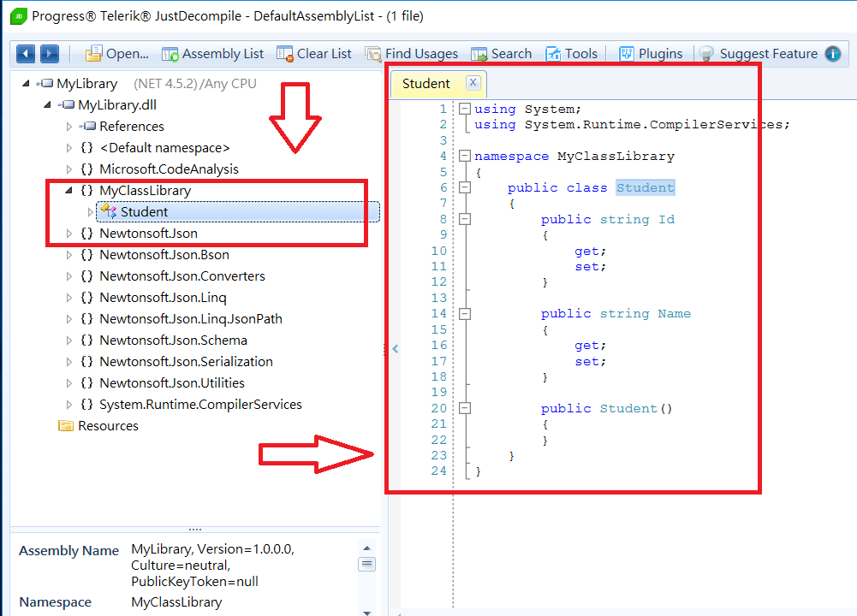The image size is (857, 616).
Task: Select the Student class in tree
Action: click(238, 212)
